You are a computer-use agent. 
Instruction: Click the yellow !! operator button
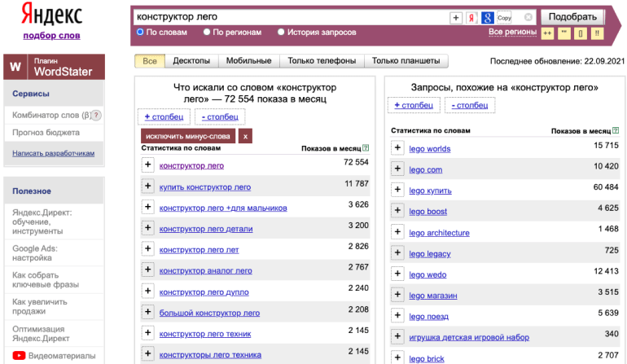597,33
